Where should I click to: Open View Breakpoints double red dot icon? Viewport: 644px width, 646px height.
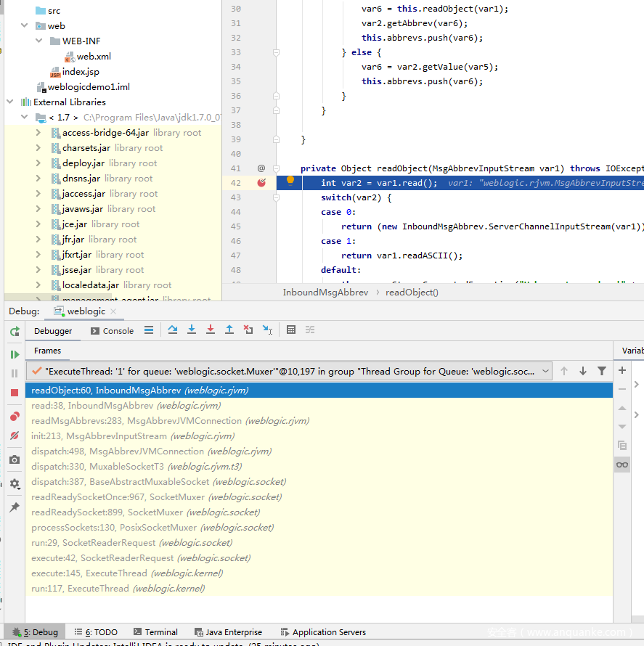[15, 417]
